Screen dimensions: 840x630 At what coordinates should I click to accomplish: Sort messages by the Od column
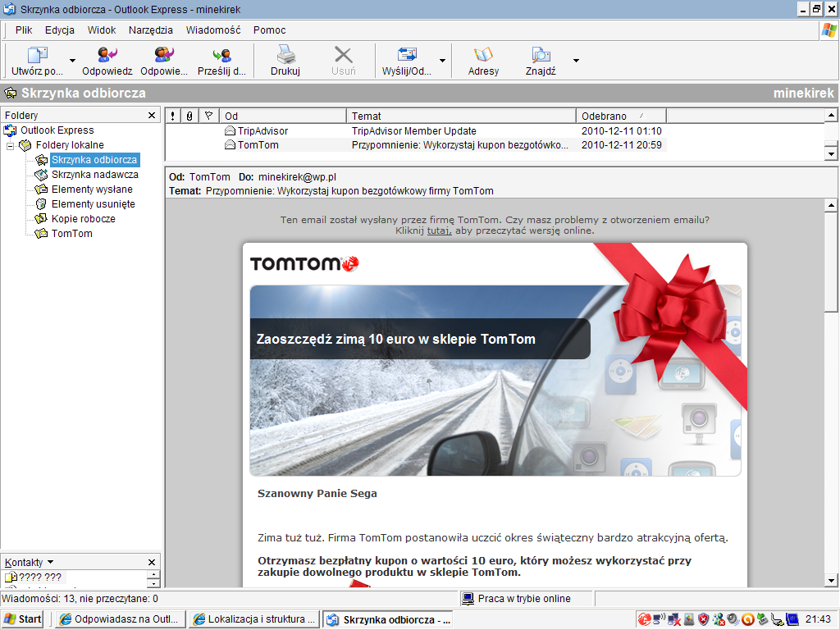283,116
